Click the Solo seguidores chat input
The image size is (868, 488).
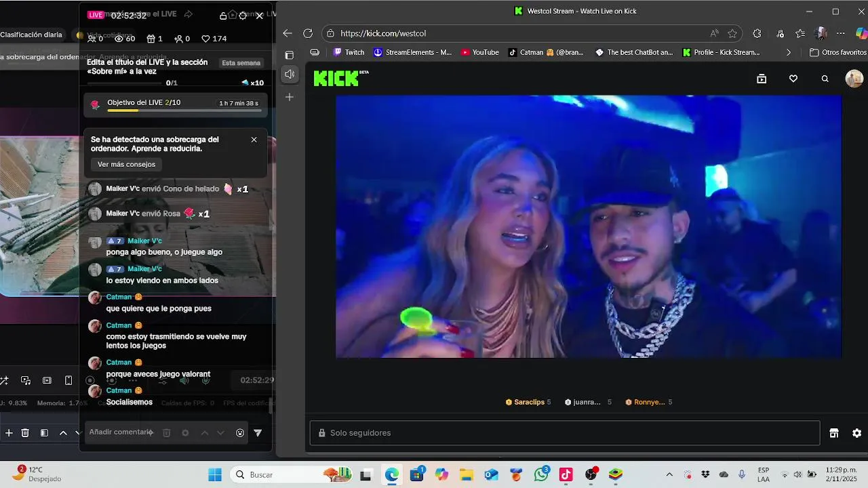pyautogui.click(x=565, y=432)
